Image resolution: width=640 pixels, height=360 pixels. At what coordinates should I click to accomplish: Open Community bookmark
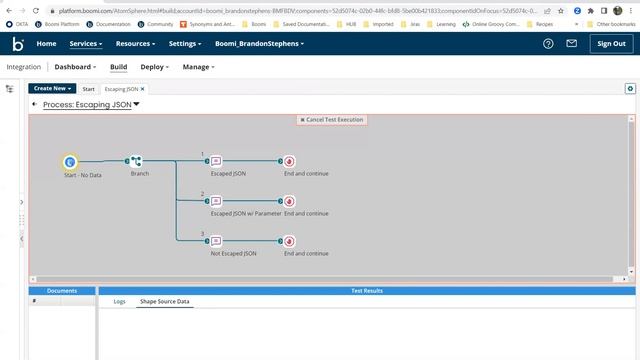(156, 24)
